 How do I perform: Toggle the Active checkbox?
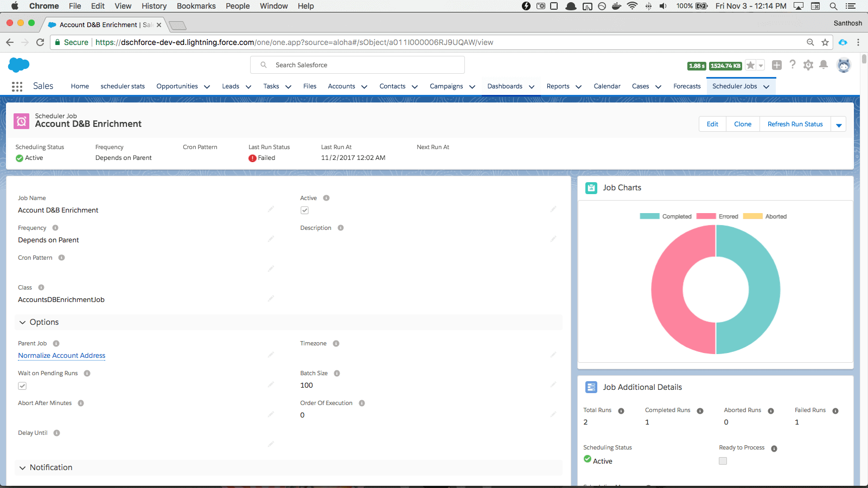[305, 210]
